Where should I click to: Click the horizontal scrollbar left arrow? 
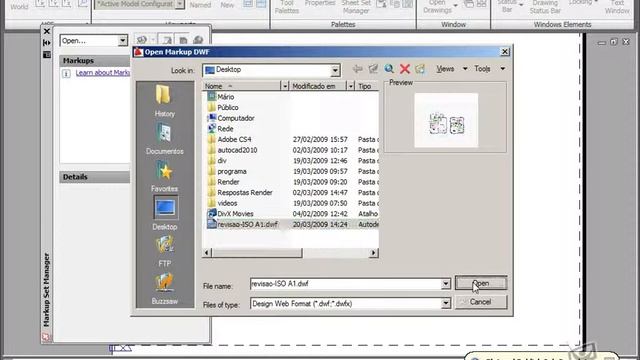pos(207,253)
